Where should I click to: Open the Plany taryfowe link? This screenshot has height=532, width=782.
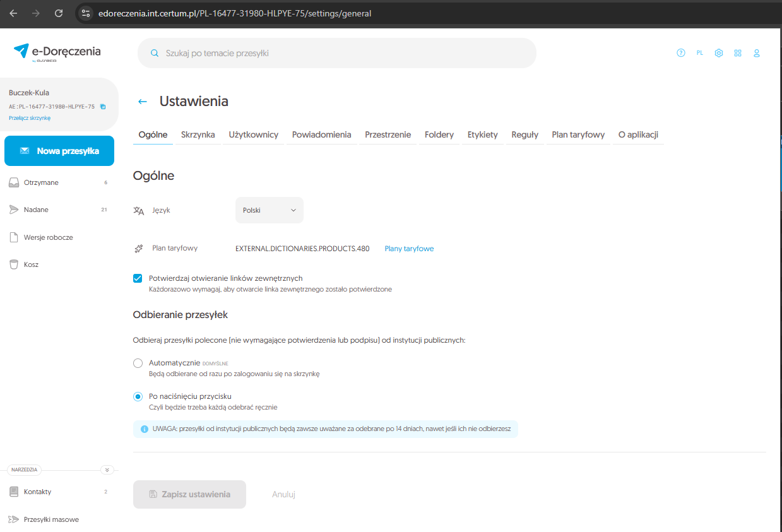pos(409,249)
